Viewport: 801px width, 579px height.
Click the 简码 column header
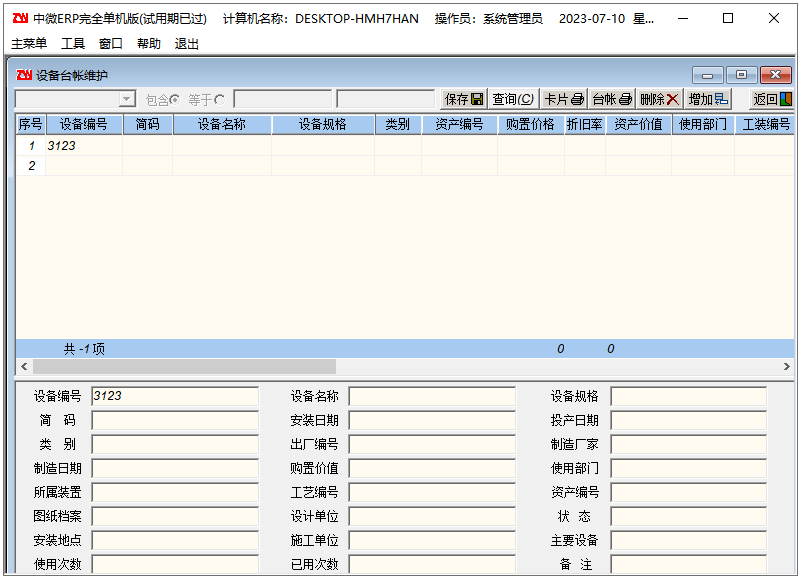147,124
